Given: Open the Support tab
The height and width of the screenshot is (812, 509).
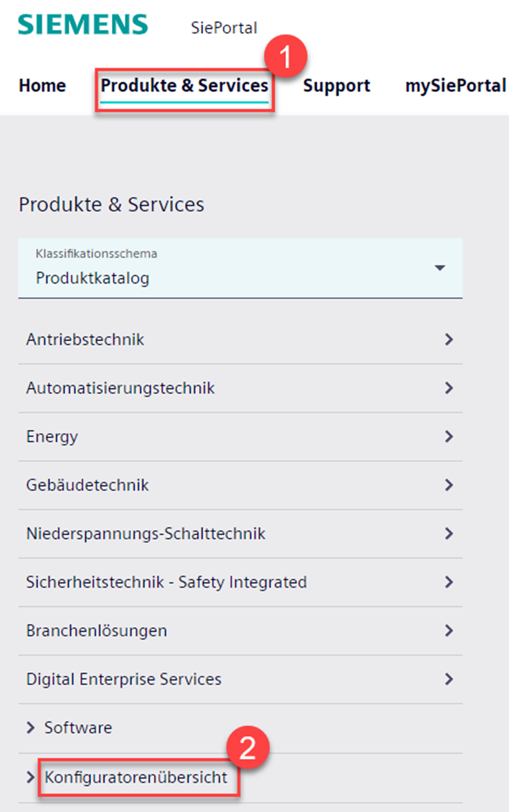Looking at the screenshot, I should 336,86.
